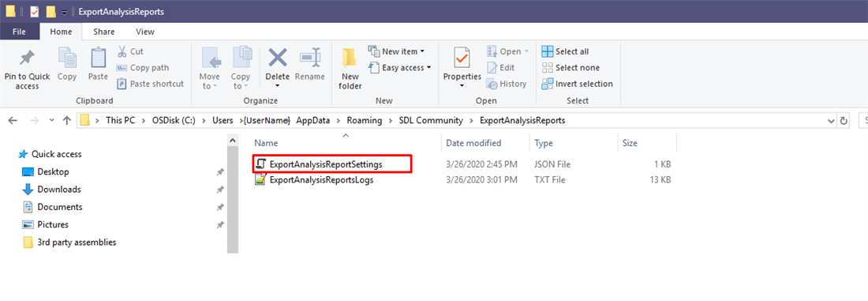Create a New folder

point(350,69)
